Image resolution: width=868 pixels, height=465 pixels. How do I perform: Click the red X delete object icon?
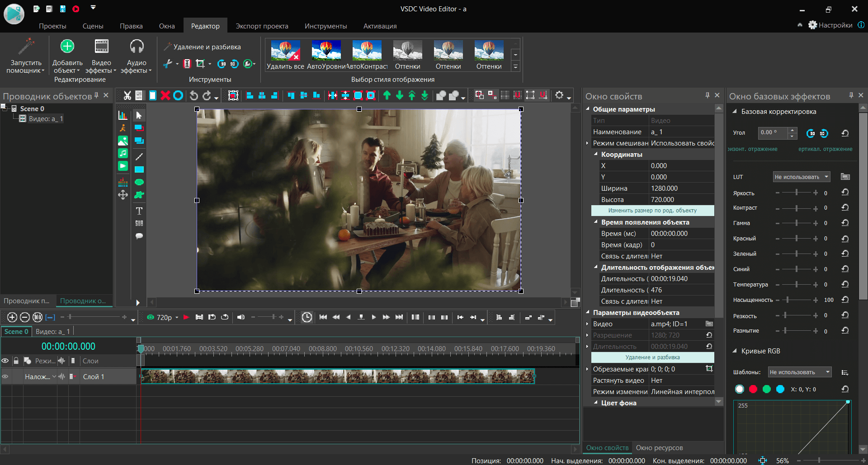(x=165, y=95)
